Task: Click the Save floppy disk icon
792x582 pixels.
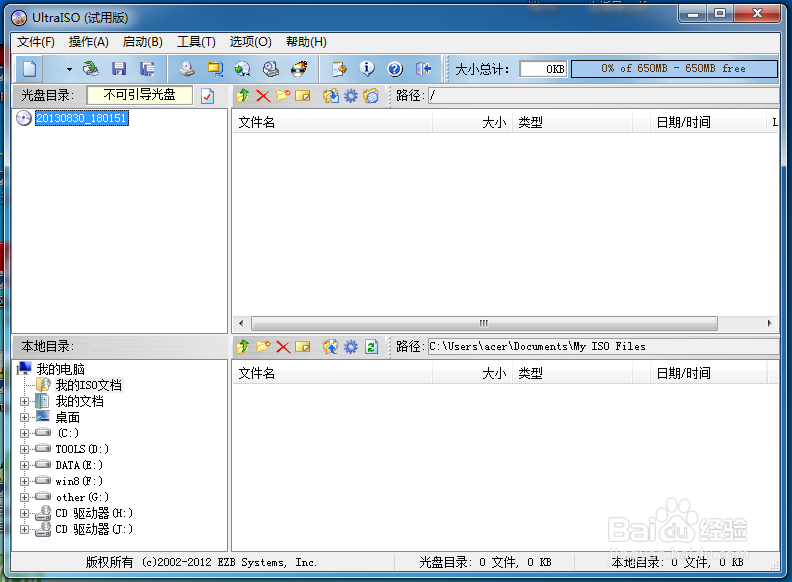Action: 119,69
